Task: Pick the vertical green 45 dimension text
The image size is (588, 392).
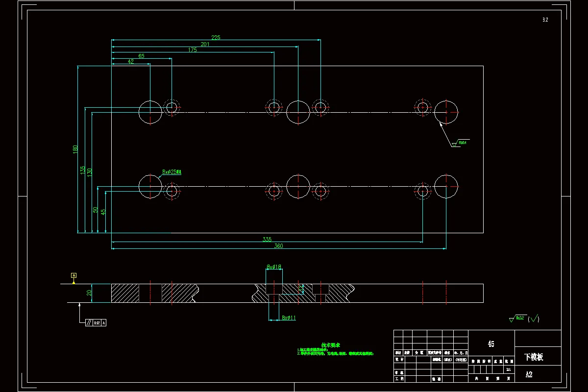Action: 103,212
